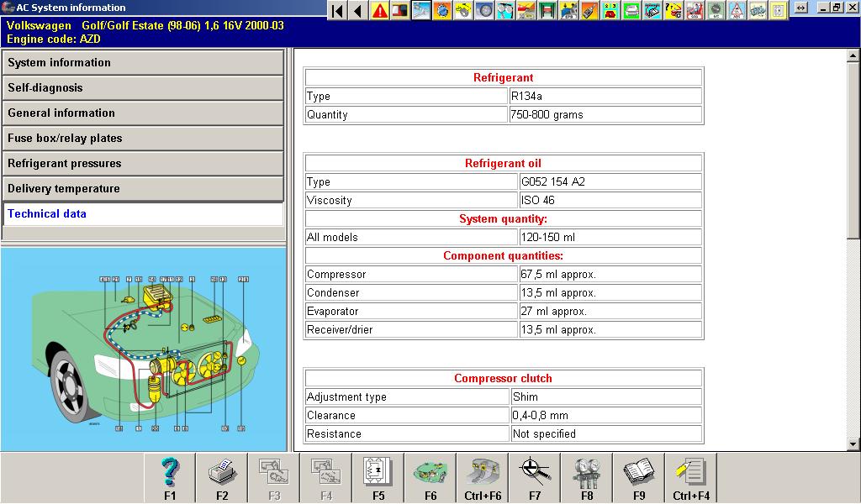Click the Shim adjustment value
The width and height of the screenshot is (861, 504).
pos(607,396)
